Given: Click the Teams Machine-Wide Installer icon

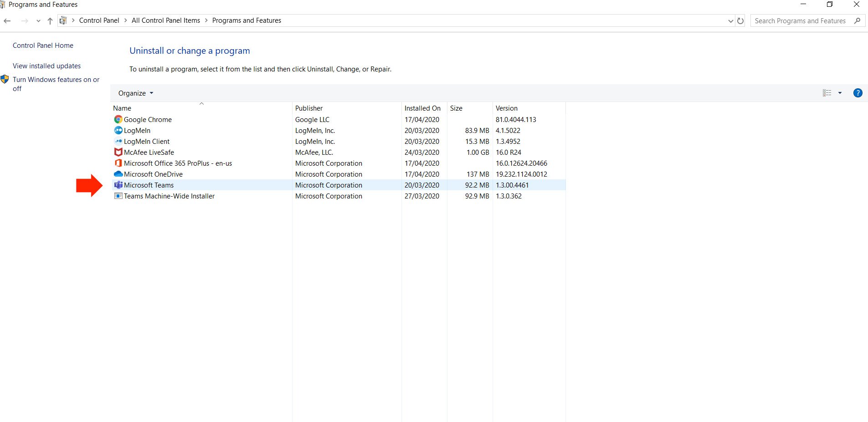Looking at the screenshot, I should pyautogui.click(x=118, y=196).
